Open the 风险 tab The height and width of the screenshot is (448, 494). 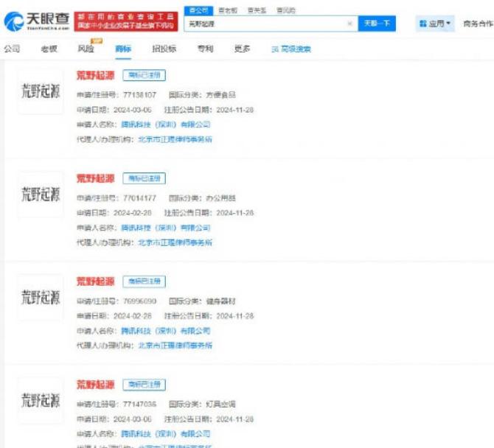pyautogui.click(x=86, y=49)
